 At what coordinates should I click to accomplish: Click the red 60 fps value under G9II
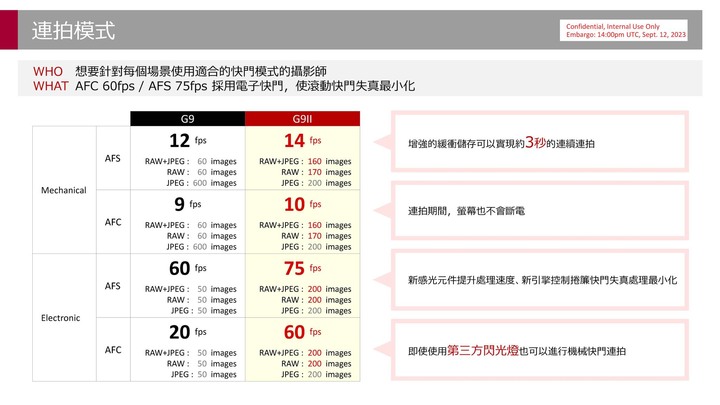[x=303, y=332]
